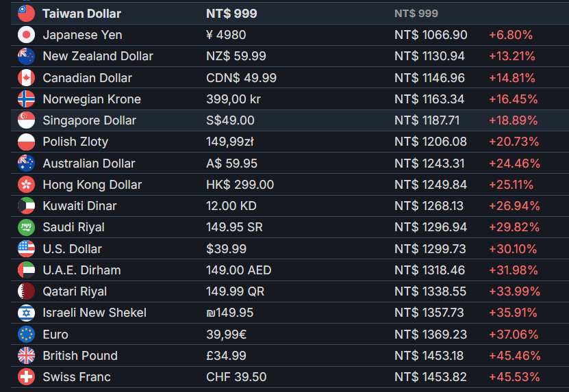The image size is (569, 392).
Task: Click the Australian Dollar price A$ 59.95
Action: pyautogui.click(x=231, y=164)
